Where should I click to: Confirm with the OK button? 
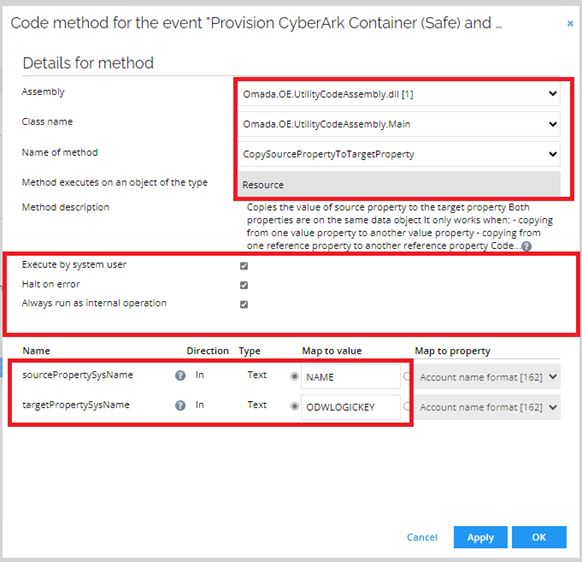tap(539, 537)
